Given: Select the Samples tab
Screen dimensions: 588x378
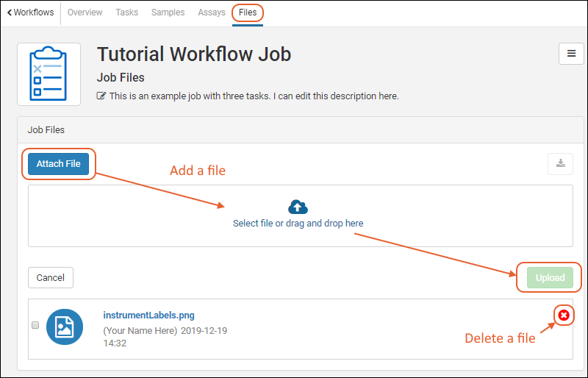Looking at the screenshot, I should pyautogui.click(x=168, y=13).
